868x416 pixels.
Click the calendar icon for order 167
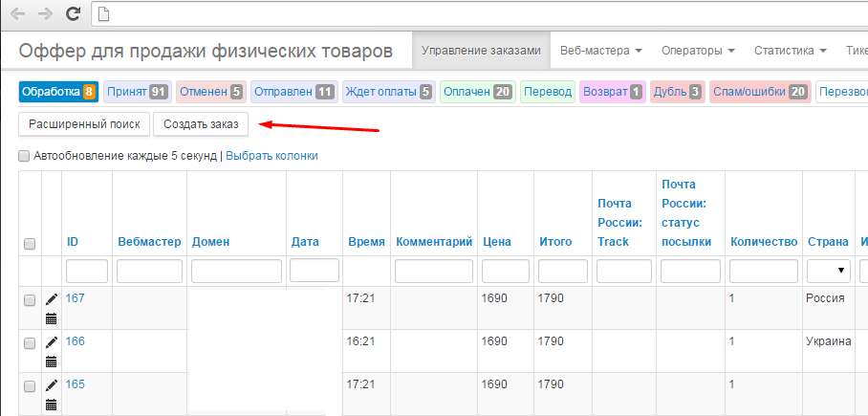(52, 318)
